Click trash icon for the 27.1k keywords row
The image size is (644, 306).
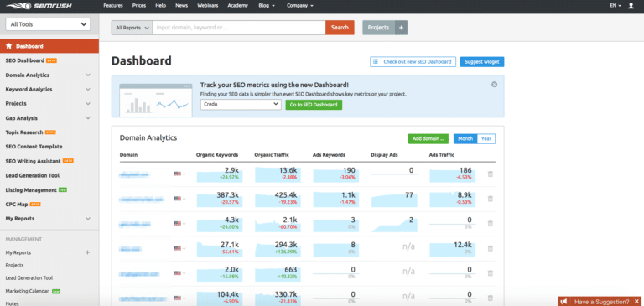[x=490, y=248]
